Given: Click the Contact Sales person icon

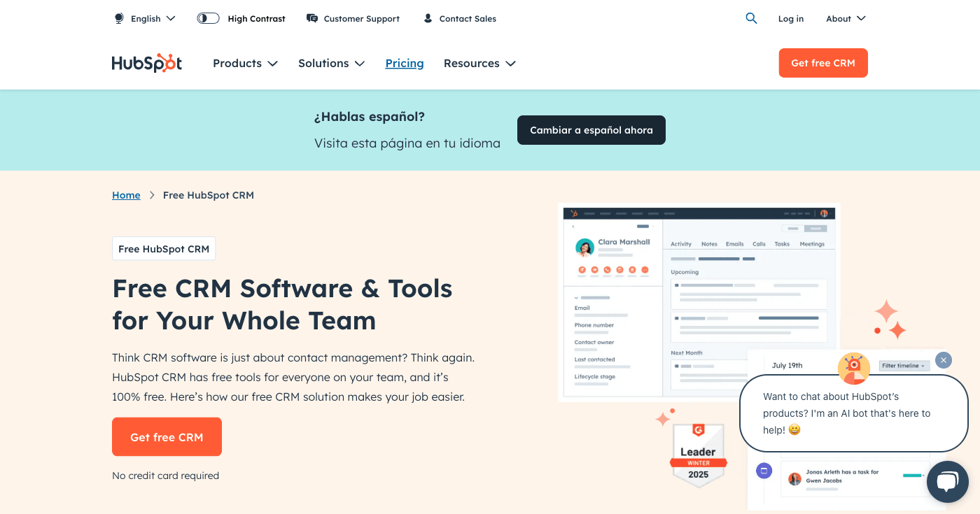Looking at the screenshot, I should (428, 18).
